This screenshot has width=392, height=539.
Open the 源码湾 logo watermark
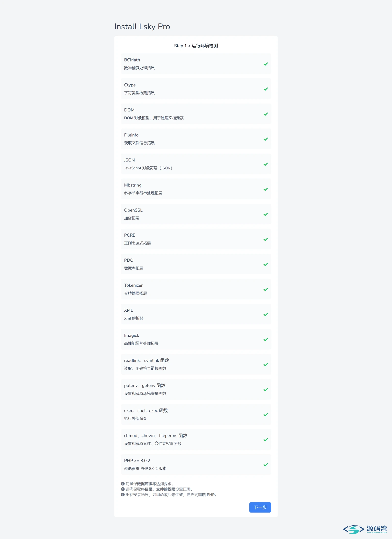(365, 529)
